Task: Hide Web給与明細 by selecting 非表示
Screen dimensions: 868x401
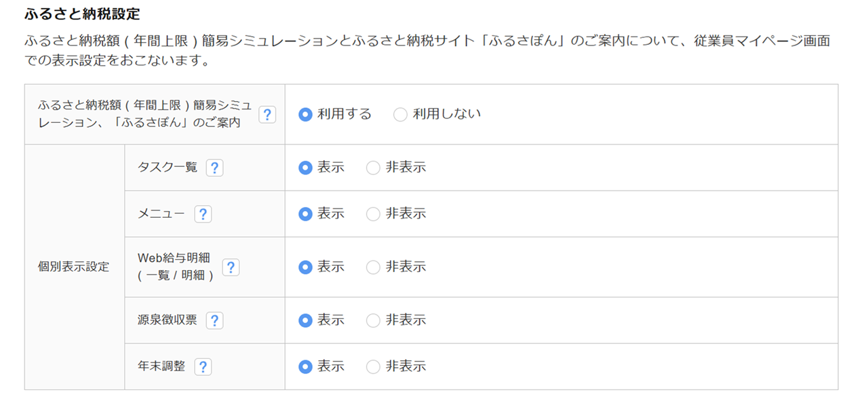Action: (x=373, y=267)
